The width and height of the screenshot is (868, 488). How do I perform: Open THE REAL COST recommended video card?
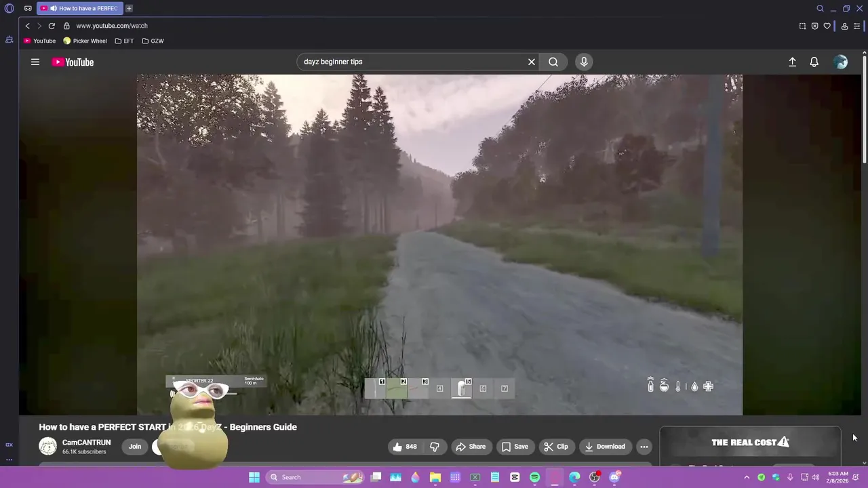pos(750,446)
